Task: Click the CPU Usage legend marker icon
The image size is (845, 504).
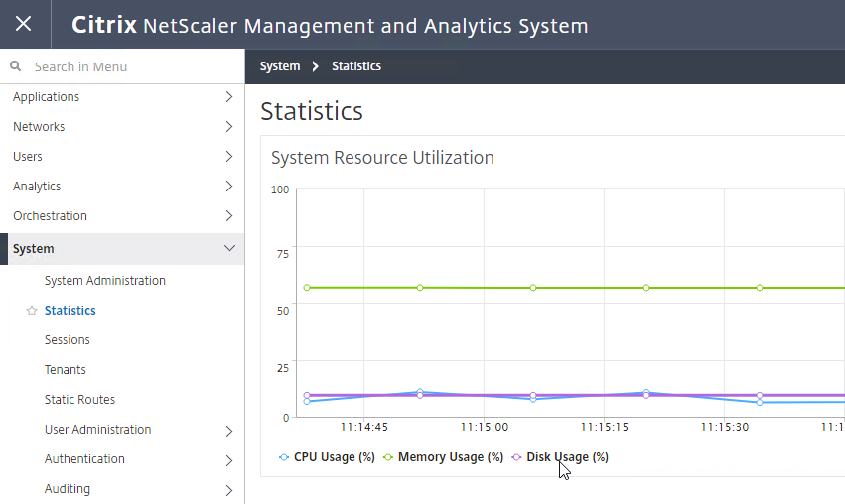Action: tap(284, 457)
